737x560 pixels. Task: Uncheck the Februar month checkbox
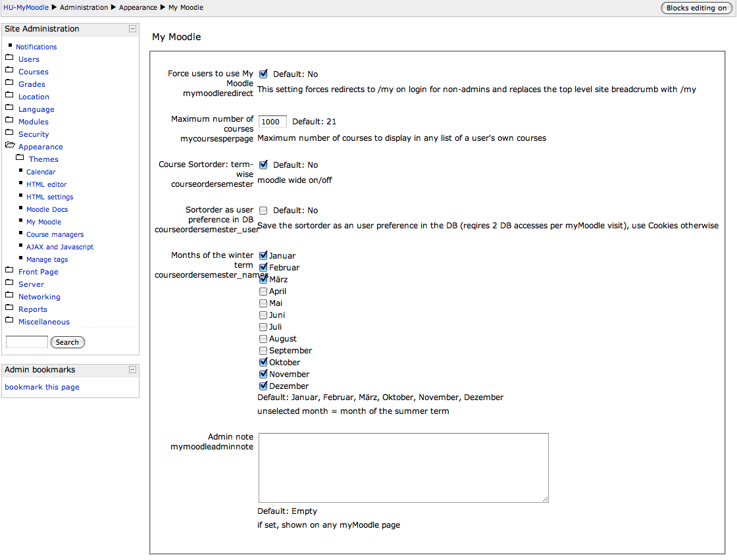coord(263,268)
